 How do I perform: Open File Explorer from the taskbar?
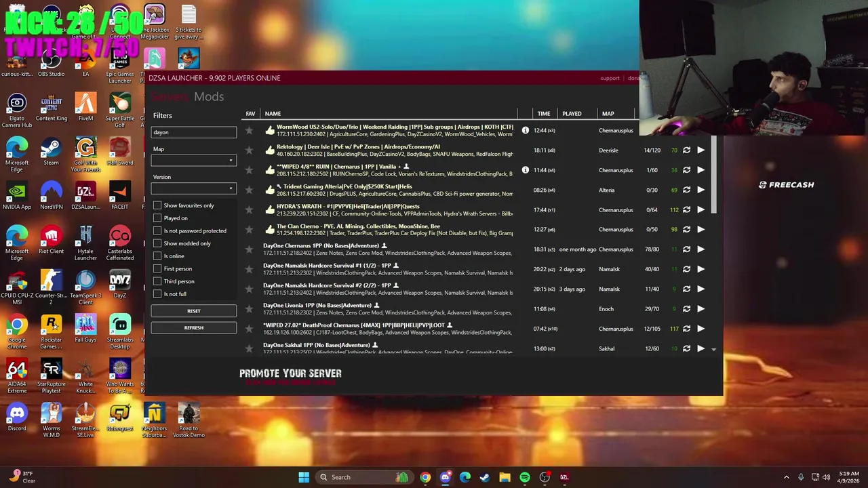505,477
